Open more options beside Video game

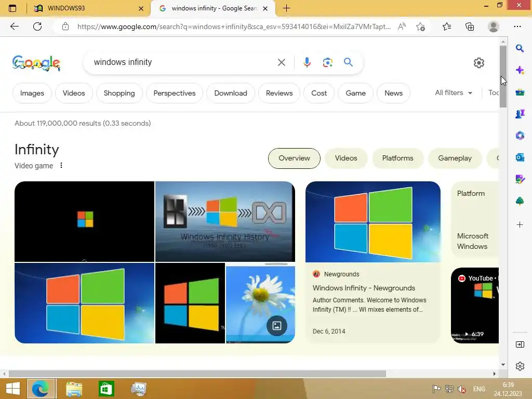point(61,165)
